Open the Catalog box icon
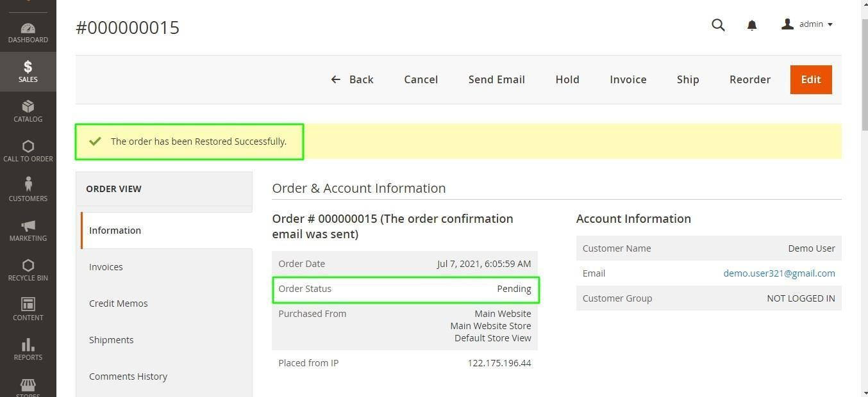 pos(28,111)
